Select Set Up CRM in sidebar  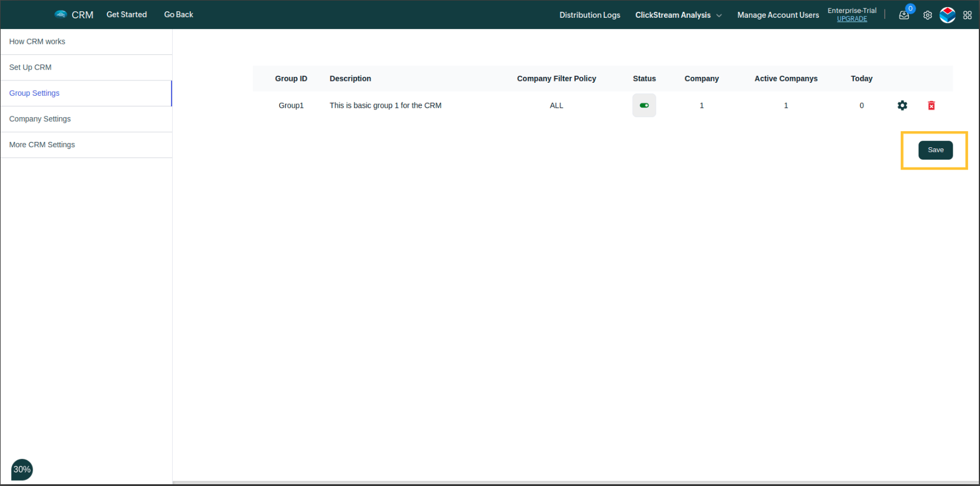pos(86,67)
